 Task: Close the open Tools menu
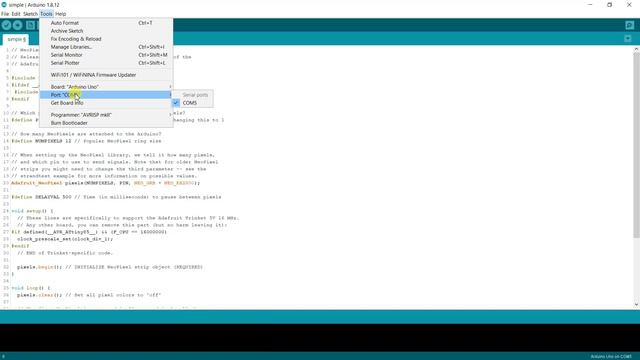coord(46,14)
